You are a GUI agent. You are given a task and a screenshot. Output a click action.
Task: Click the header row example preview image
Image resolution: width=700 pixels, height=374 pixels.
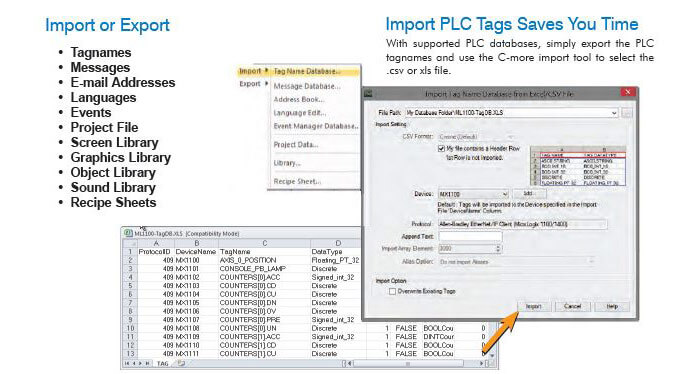point(578,166)
